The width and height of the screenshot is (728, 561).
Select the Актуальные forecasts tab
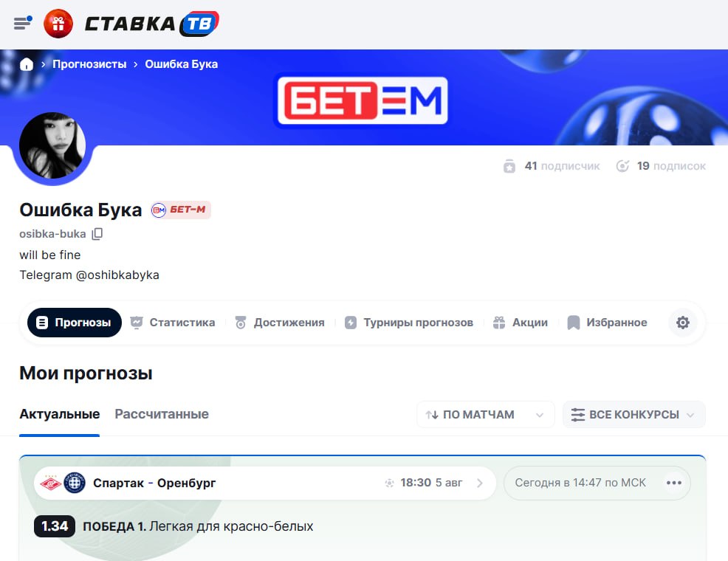pyautogui.click(x=59, y=414)
